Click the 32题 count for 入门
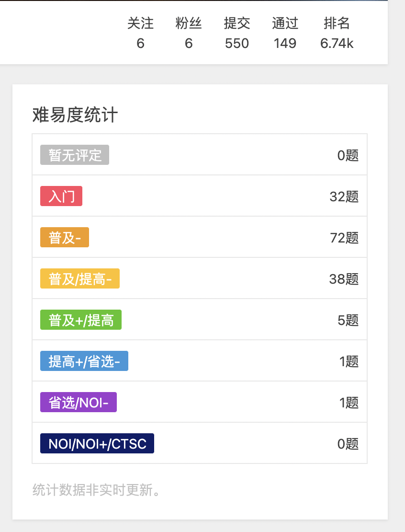Image resolution: width=405 pixels, height=532 pixels. coord(344,197)
